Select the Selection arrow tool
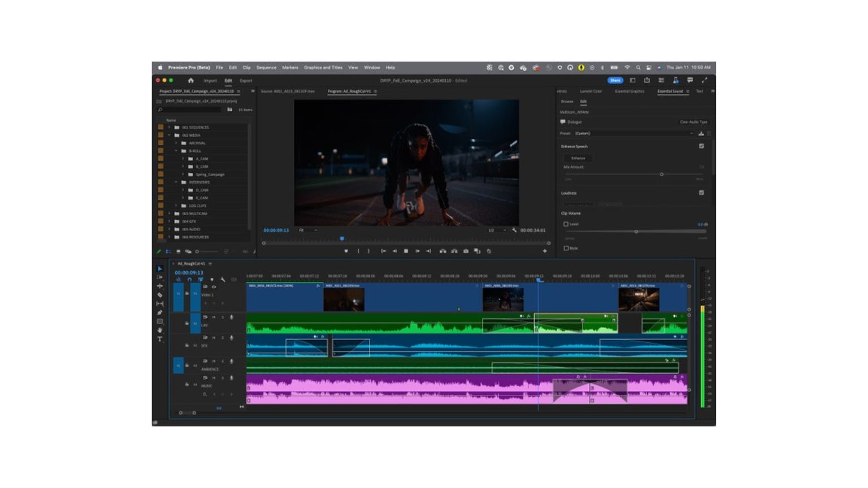The height and width of the screenshot is (488, 868). point(160,269)
